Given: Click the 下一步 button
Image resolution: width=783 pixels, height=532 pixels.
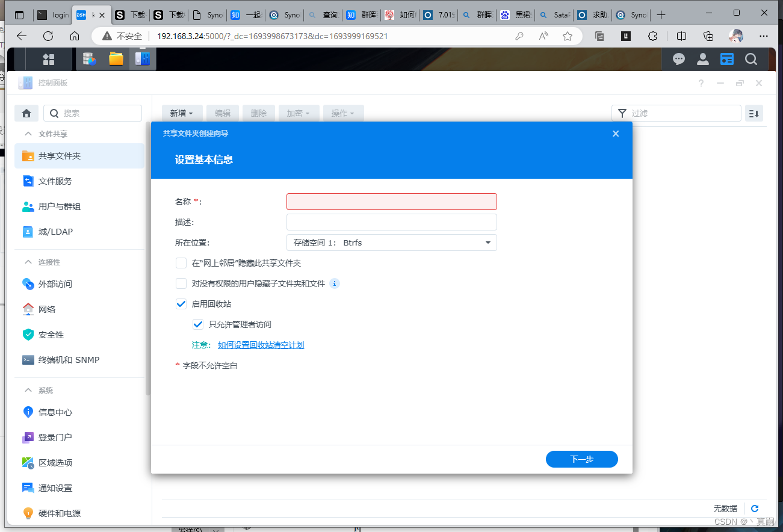Looking at the screenshot, I should (582, 459).
